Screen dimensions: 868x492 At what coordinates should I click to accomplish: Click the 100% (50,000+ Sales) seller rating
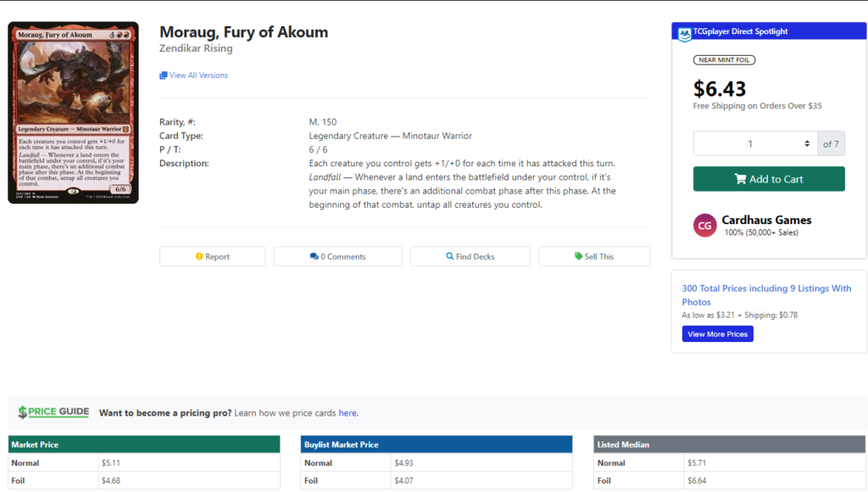761,232
